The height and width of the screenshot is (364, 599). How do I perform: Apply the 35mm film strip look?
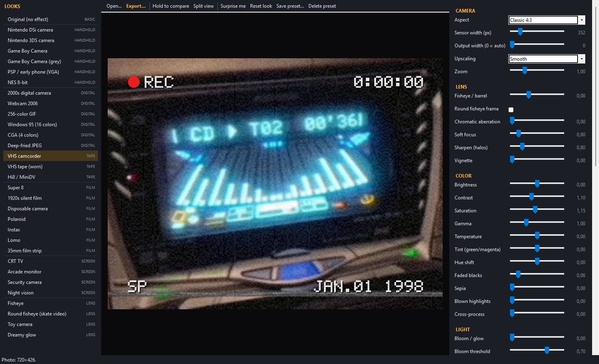[x=51, y=251]
